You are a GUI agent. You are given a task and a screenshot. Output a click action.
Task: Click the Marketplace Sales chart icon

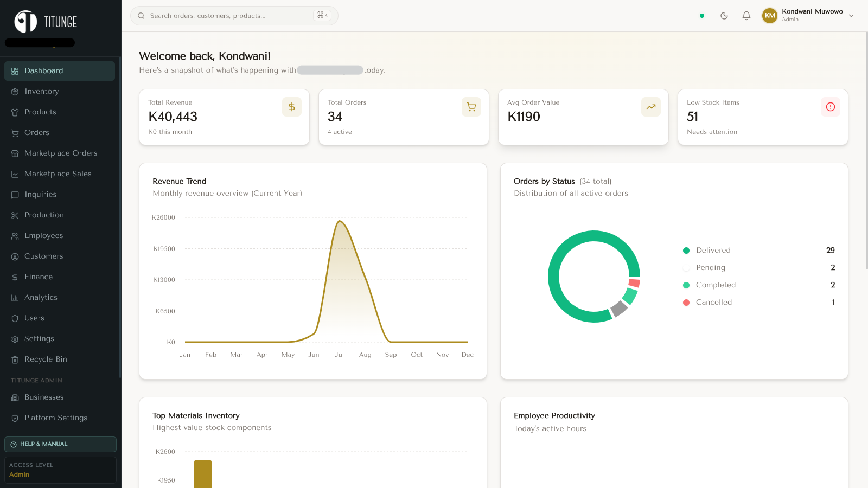click(15, 174)
